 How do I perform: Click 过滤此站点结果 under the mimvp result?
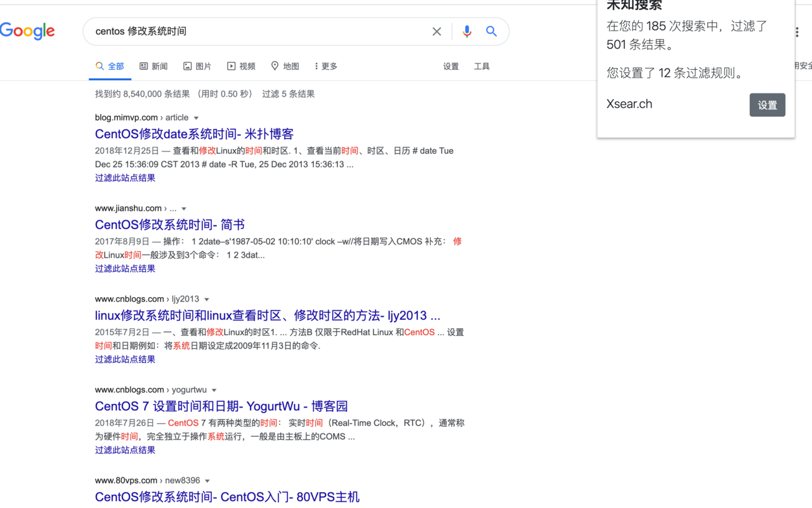tap(125, 178)
